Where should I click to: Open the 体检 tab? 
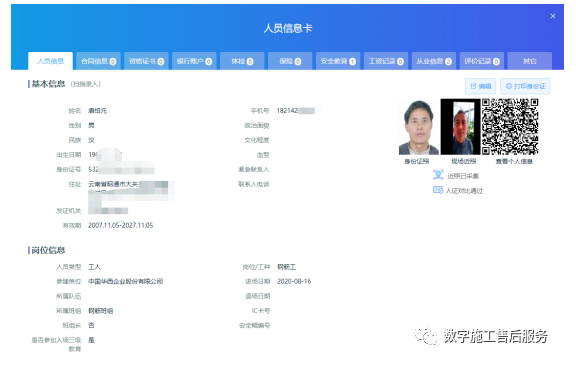(242, 61)
